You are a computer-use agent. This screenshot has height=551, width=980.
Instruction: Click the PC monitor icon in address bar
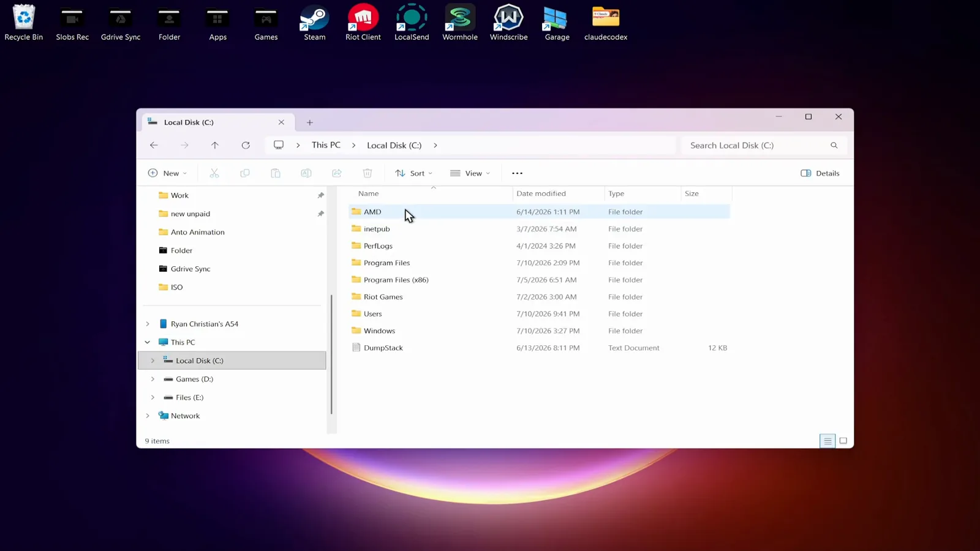pyautogui.click(x=279, y=145)
